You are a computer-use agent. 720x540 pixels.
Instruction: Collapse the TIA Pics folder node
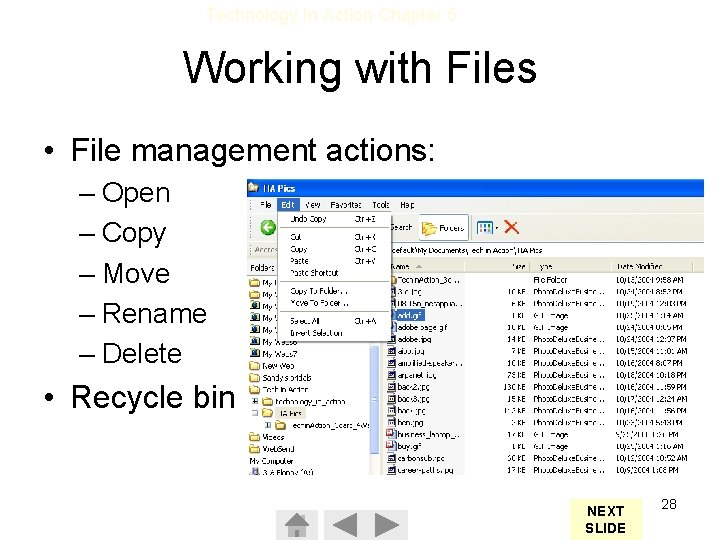pyautogui.click(x=255, y=413)
